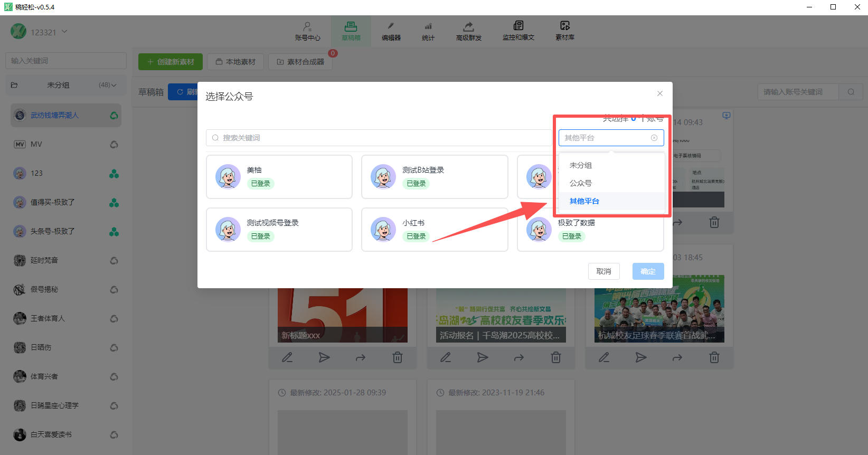The image size is (868, 455).
Task: Clear the 其他平台 filter selection
Action: 654,138
